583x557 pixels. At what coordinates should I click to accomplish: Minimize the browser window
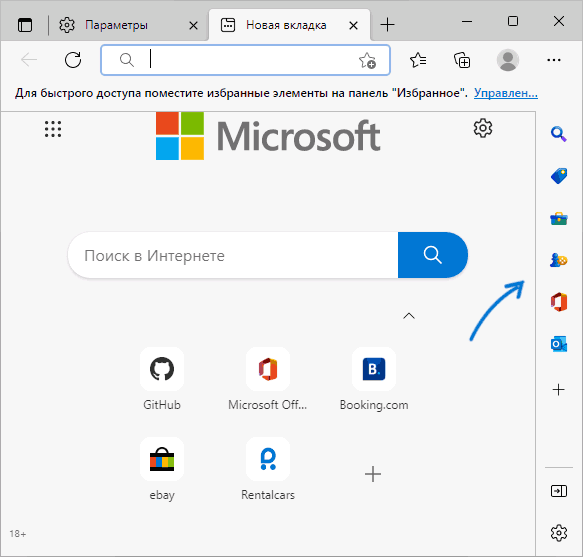pyautogui.click(x=467, y=21)
